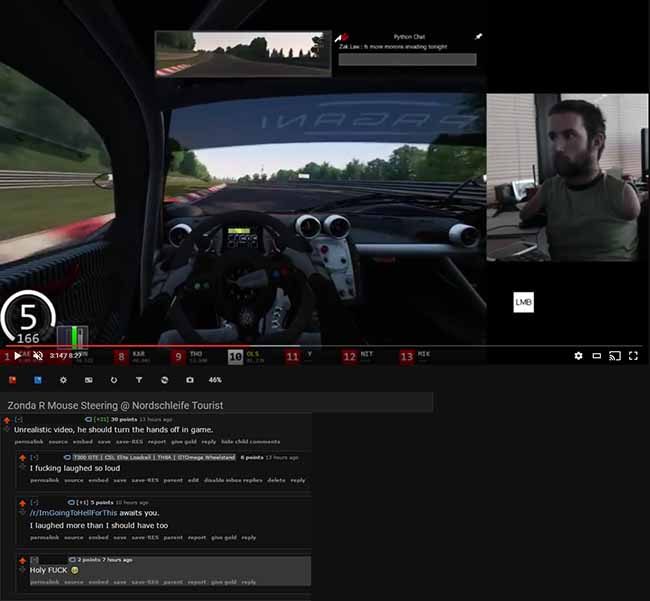This screenshot has height=601, width=650.
Task: Unmute the video audio
Action: point(38,356)
